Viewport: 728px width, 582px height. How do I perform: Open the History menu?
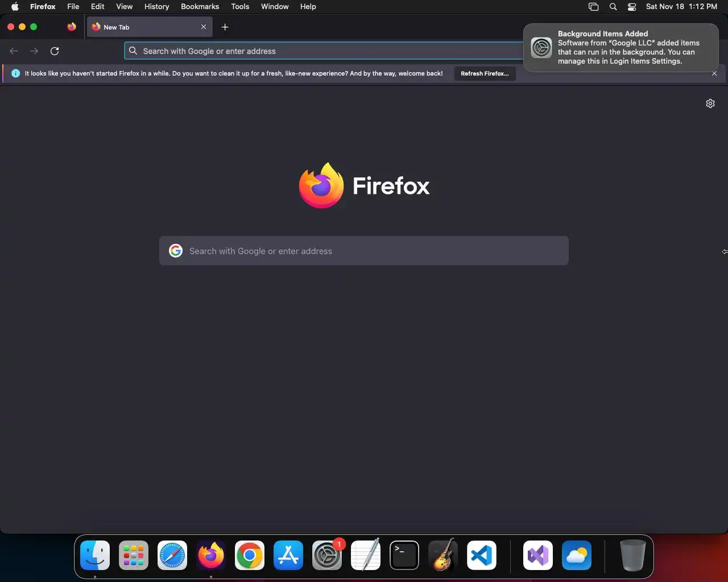tap(157, 7)
